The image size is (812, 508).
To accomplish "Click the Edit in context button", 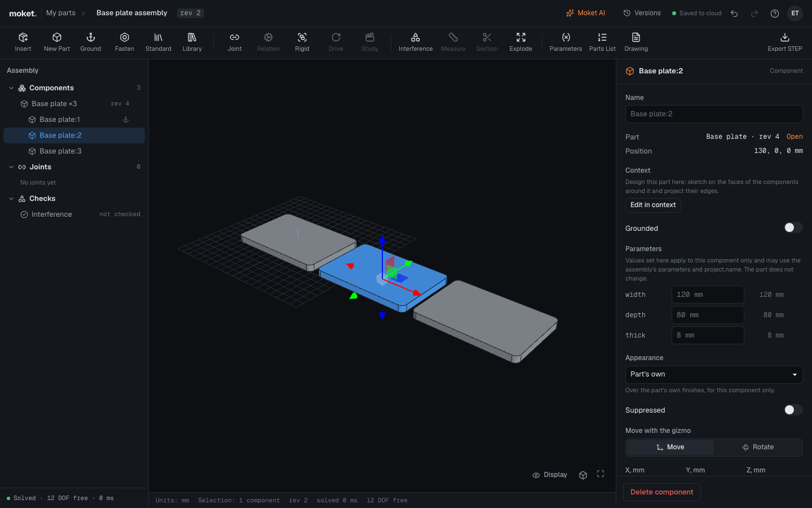I will [653, 205].
